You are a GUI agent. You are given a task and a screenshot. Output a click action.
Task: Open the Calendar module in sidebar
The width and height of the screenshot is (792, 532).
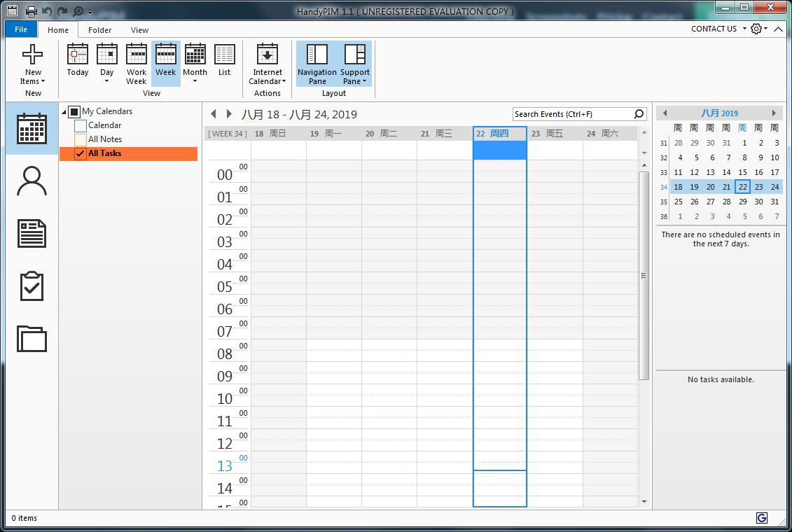point(32,128)
